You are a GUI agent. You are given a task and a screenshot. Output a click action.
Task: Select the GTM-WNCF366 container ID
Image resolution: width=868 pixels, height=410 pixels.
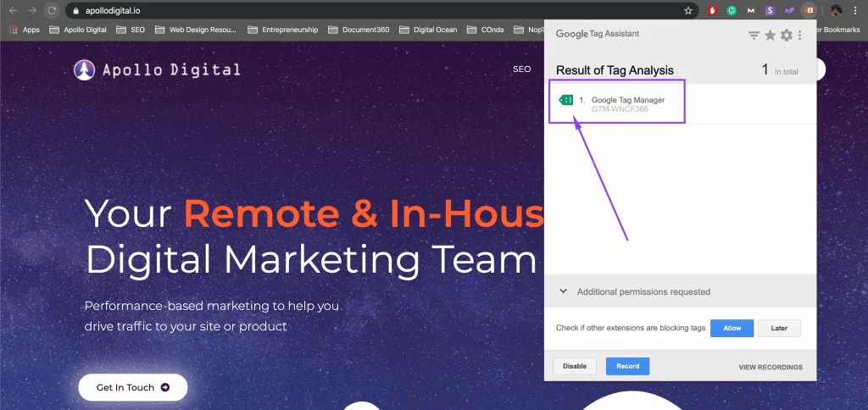tap(620, 109)
